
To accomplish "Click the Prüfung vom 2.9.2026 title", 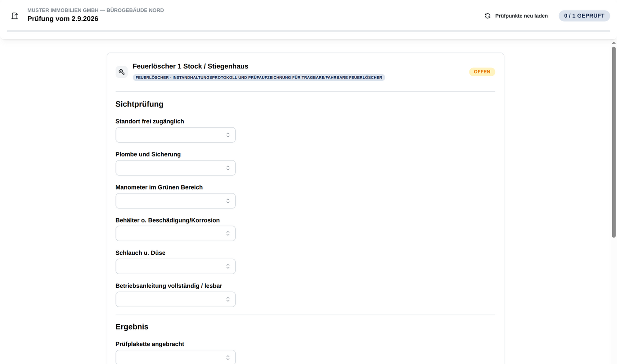I will point(63,19).
